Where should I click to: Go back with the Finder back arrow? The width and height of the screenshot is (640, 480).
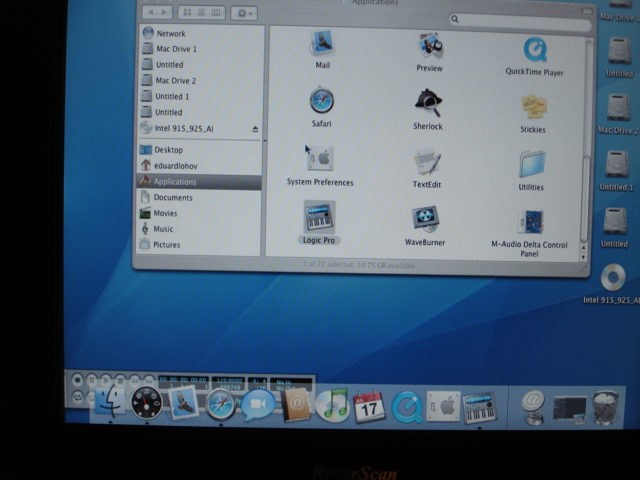(151, 12)
